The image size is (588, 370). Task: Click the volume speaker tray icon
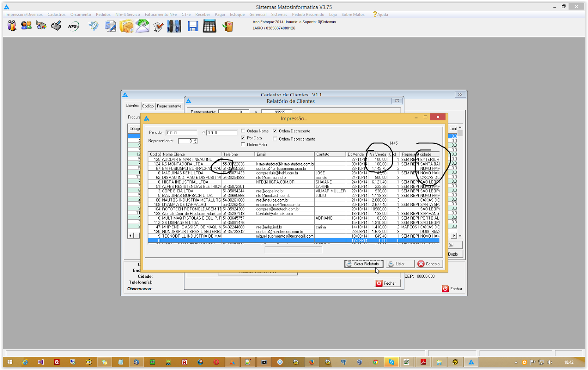click(x=550, y=362)
